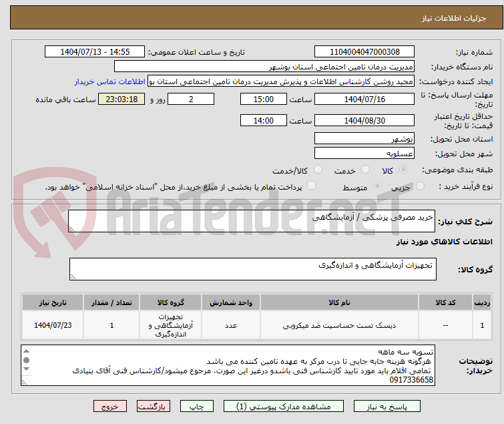The width and height of the screenshot is (504, 424).
Task: Click the ایجاد کننده درخواست field
Action: 281,81
